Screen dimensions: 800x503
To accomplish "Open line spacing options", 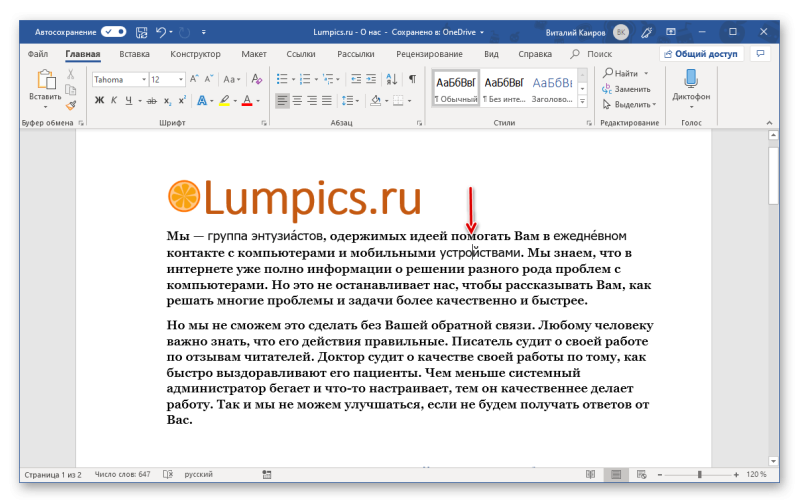I will point(350,100).
